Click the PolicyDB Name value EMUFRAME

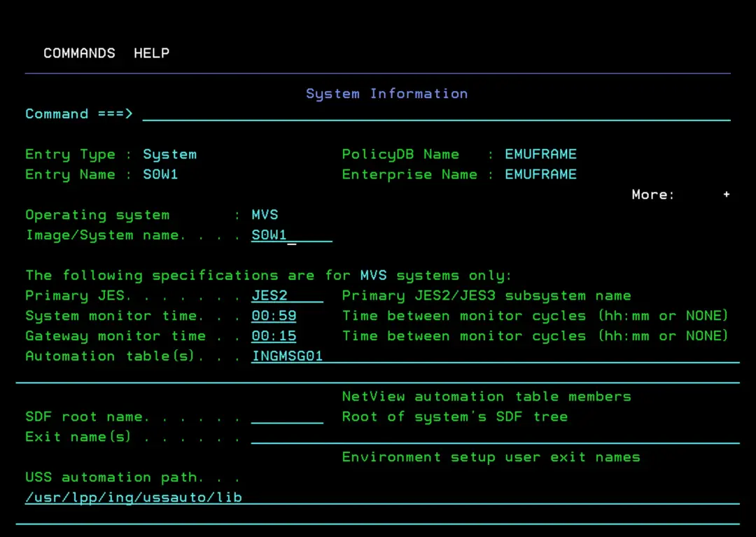tap(540, 154)
